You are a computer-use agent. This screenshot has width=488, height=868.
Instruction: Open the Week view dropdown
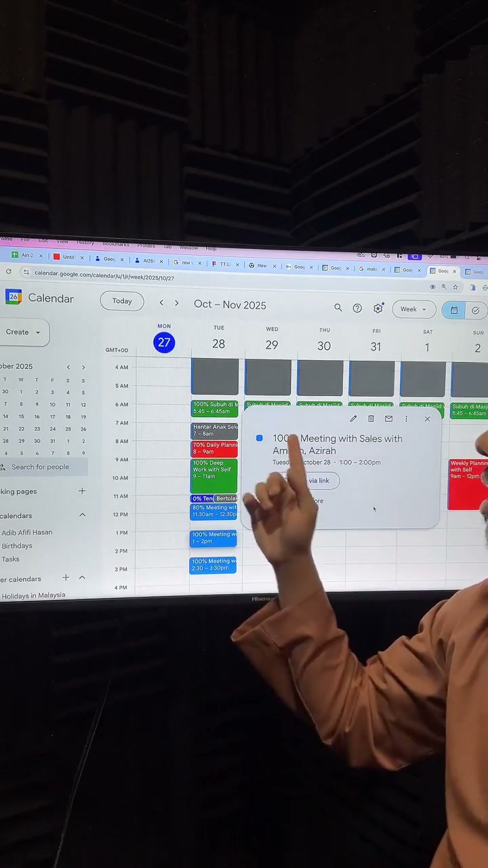(x=413, y=309)
